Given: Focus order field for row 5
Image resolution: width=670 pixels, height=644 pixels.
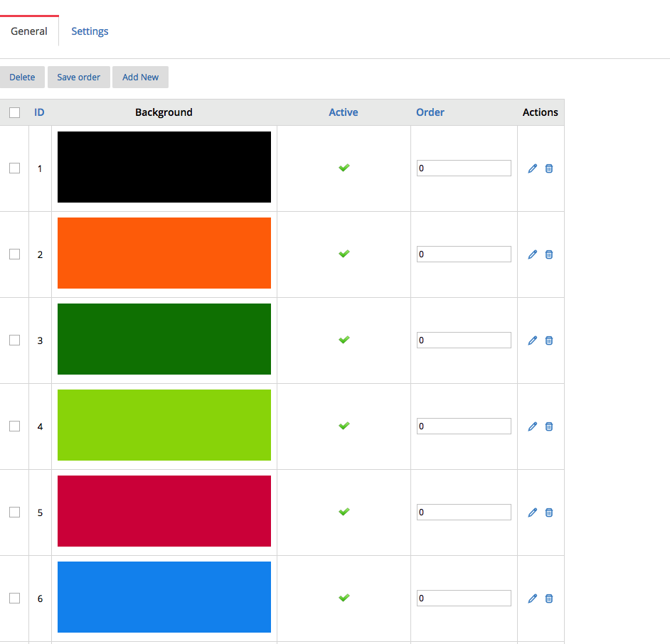Looking at the screenshot, I should [x=464, y=512].
